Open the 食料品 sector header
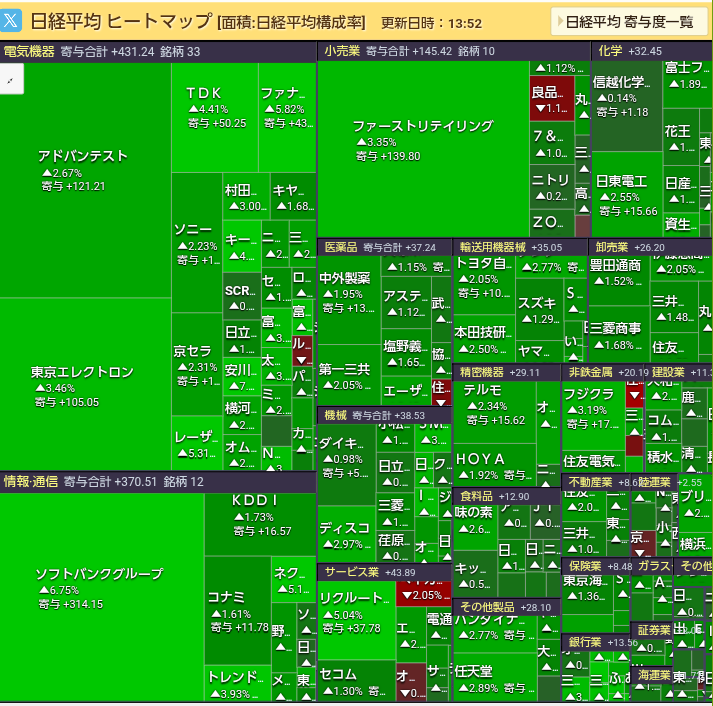The width and height of the screenshot is (713, 706). click(x=507, y=496)
